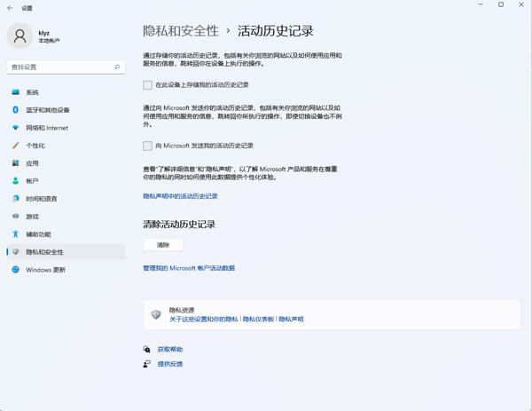Click the 游戏 controller icon
Image resolution: width=532 pixels, height=411 pixels.
tap(15, 217)
